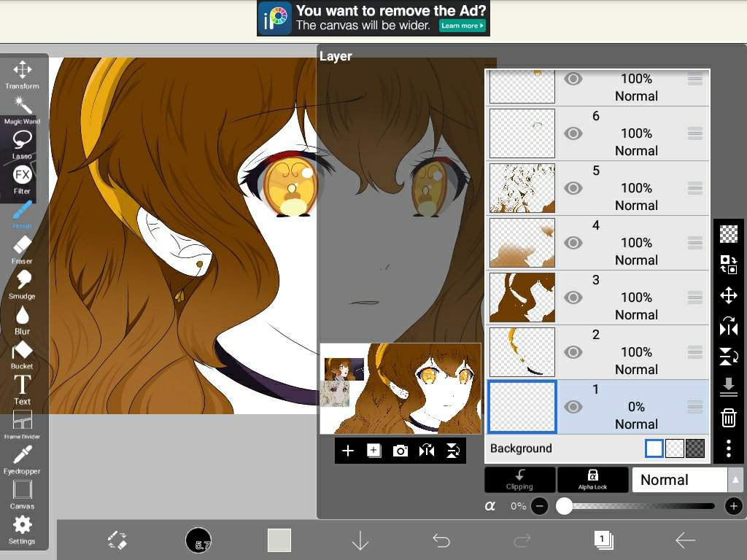Click the opacity slider handle
The width and height of the screenshot is (747, 560).
(564, 506)
